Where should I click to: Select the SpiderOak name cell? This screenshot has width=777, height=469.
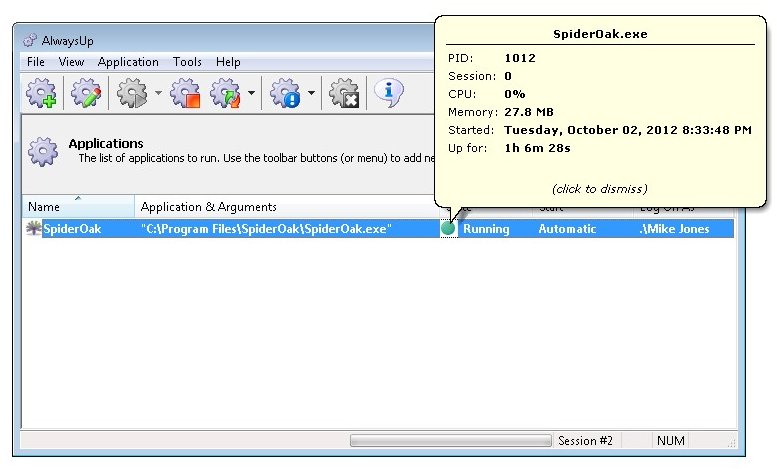coord(72,229)
